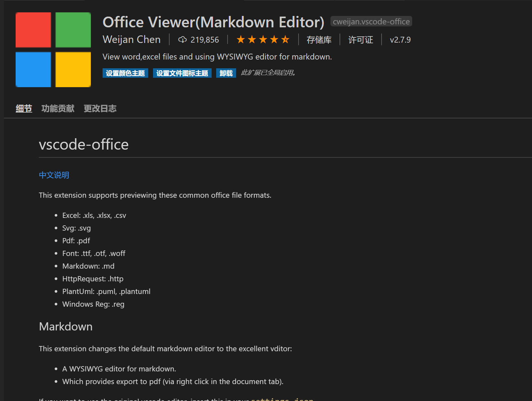Click the Office Viewer(Markdown Editor) title
The width and height of the screenshot is (532, 401).
tap(214, 22)
